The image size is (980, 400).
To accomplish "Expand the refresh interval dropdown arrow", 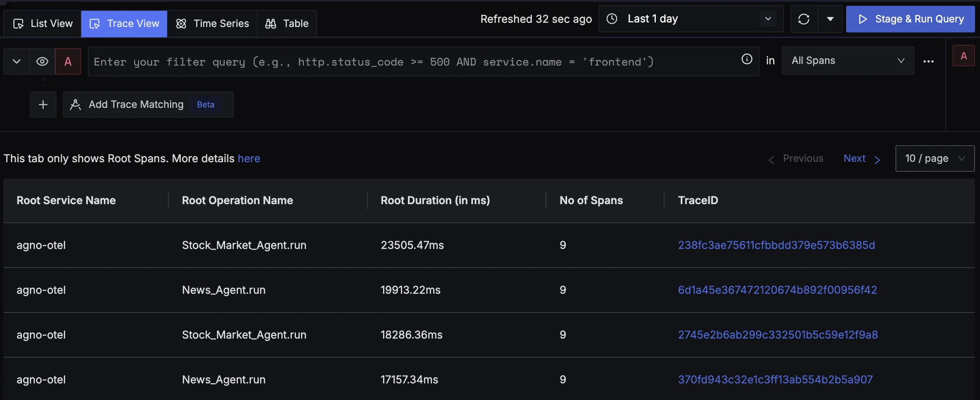I will click(x=830, y=19).
